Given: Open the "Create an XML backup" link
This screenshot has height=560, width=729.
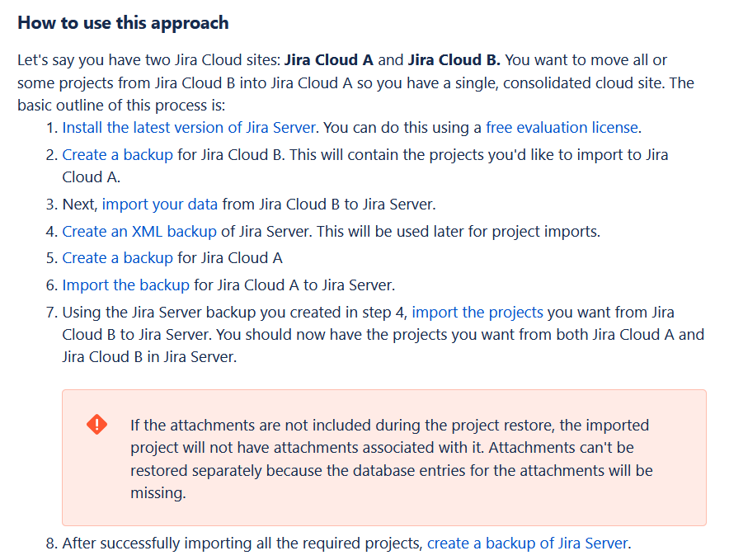Looking at the screenshot, I should click(x=139, y=231).
